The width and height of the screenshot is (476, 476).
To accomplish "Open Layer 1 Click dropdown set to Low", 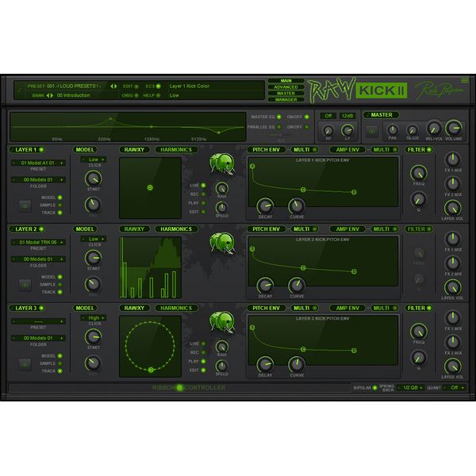I will 94,159.
